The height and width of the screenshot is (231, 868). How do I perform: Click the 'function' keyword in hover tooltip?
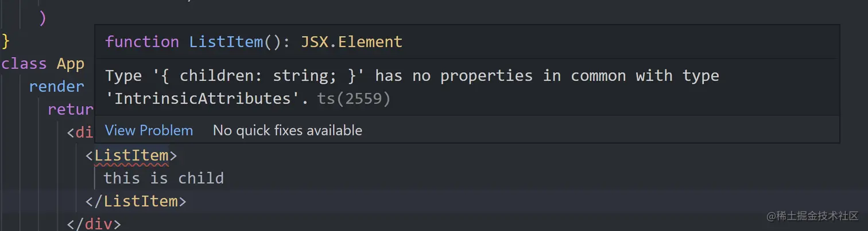point(142,42)
